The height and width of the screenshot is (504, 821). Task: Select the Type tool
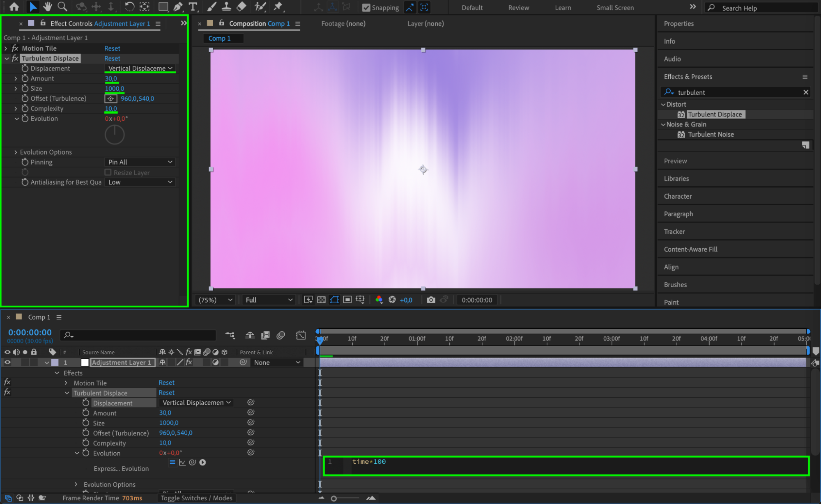coord(193,7)
